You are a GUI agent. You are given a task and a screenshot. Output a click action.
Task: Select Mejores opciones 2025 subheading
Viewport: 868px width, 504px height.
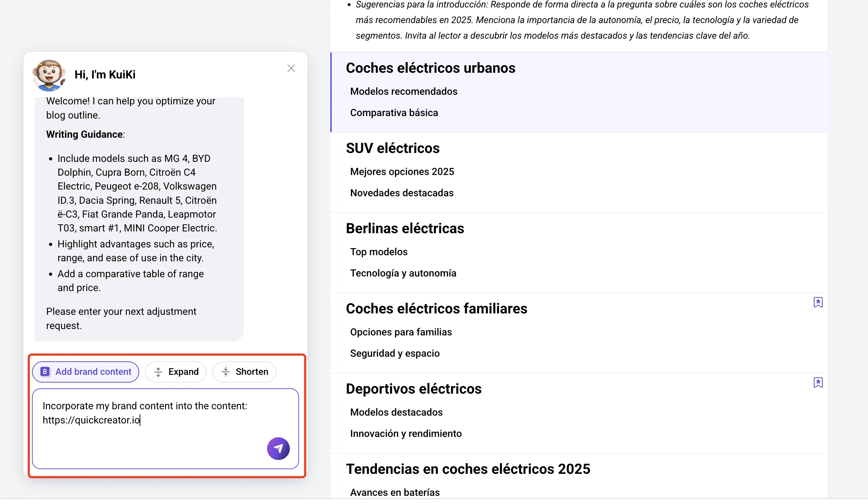pos(402,171)
